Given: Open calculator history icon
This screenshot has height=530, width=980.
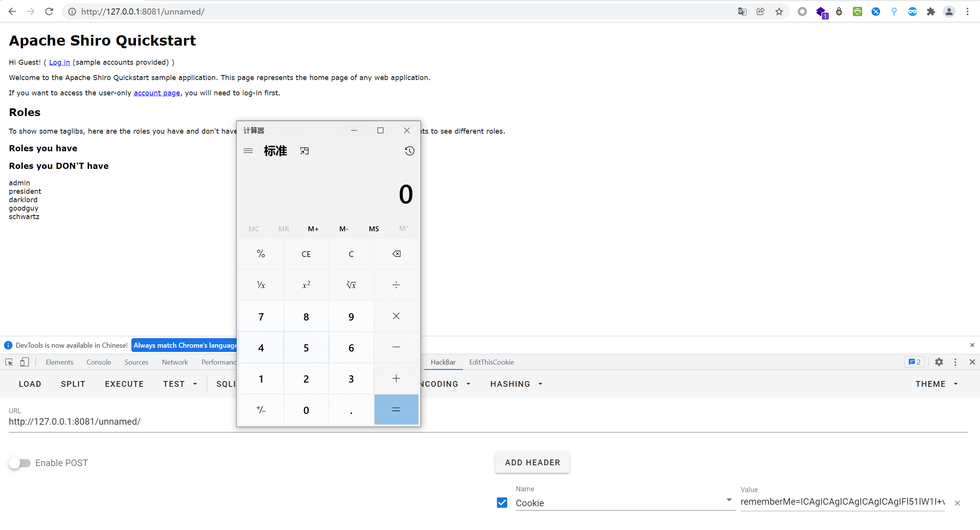Looking at the screenshot, I should [409, 151].
